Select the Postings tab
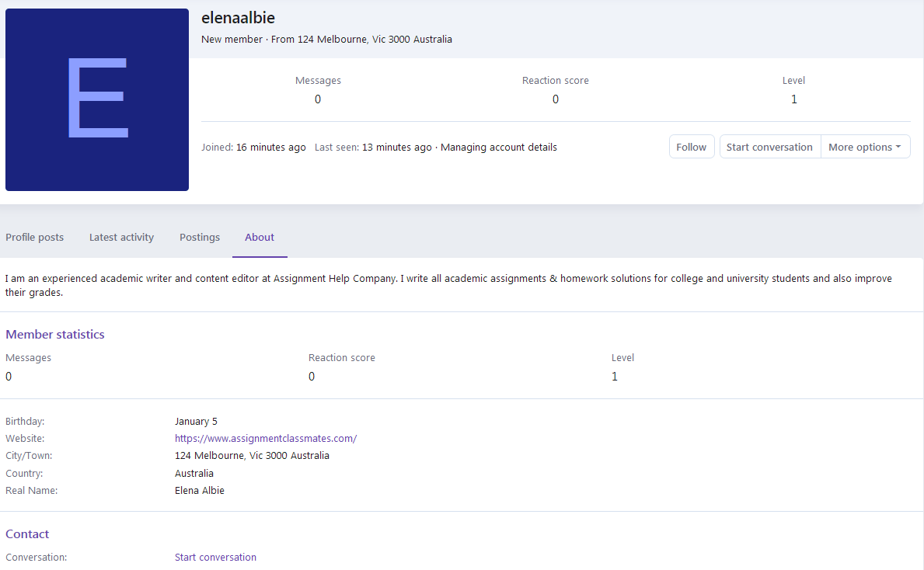The height and width of the screenshot is (570, 924). (200, 238)
